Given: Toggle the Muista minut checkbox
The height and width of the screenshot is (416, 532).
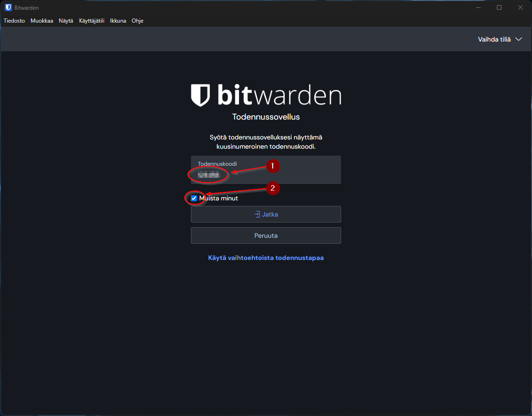Looking at the screenshot, I should point(194,199).
